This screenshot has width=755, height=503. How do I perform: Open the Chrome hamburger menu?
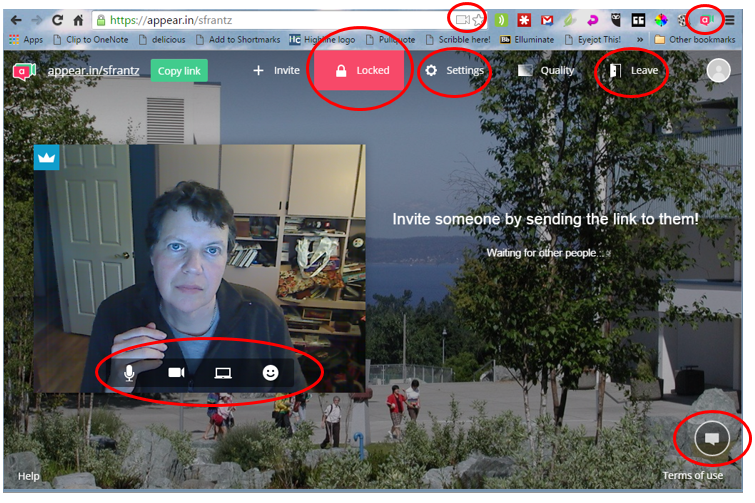730,20
